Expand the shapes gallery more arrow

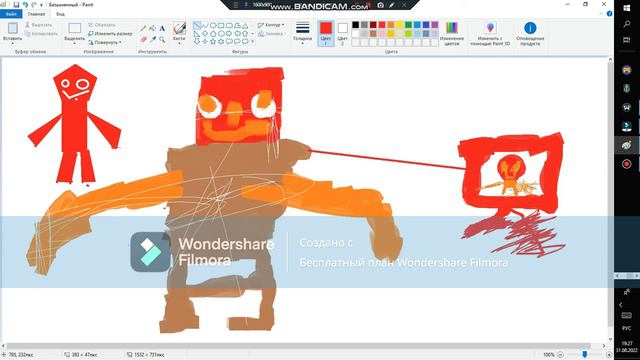pyautogui.click(x=253, y=41)
